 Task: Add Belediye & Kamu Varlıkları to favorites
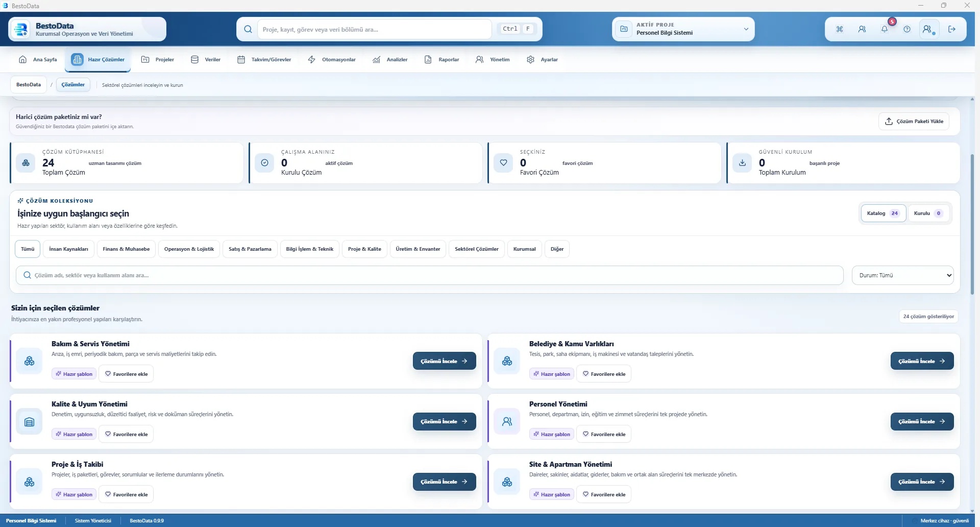[604, 374]
